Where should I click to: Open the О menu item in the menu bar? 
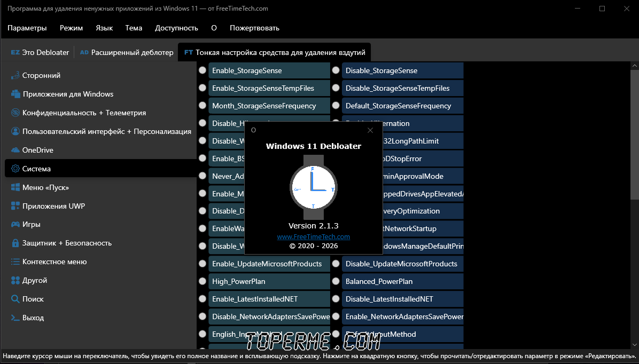214,28
